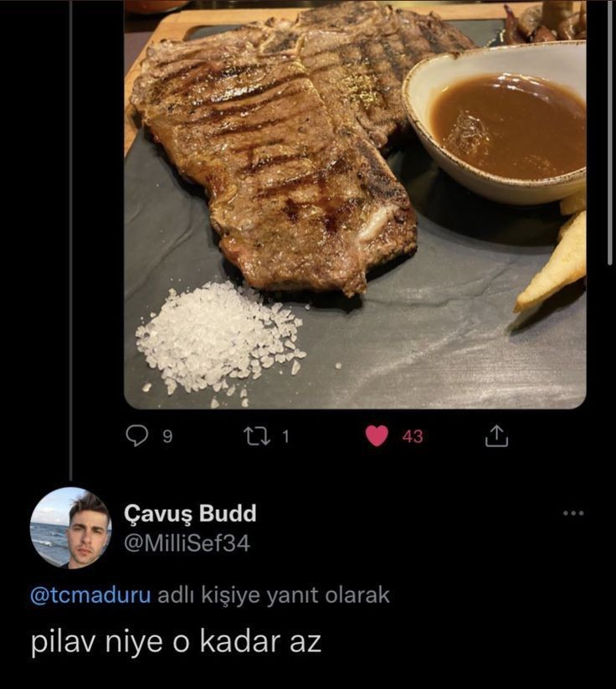Click the vertical thread connector line

click(70, 240)
